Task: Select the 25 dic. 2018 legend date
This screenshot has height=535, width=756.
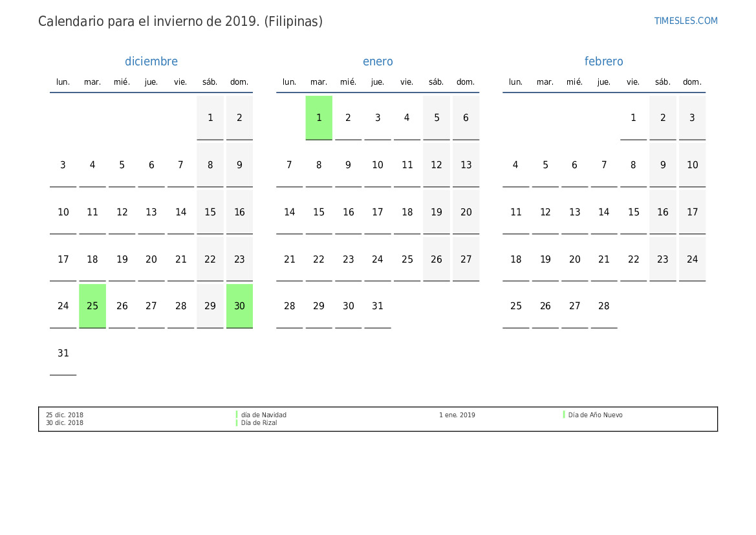Action: 65,415
